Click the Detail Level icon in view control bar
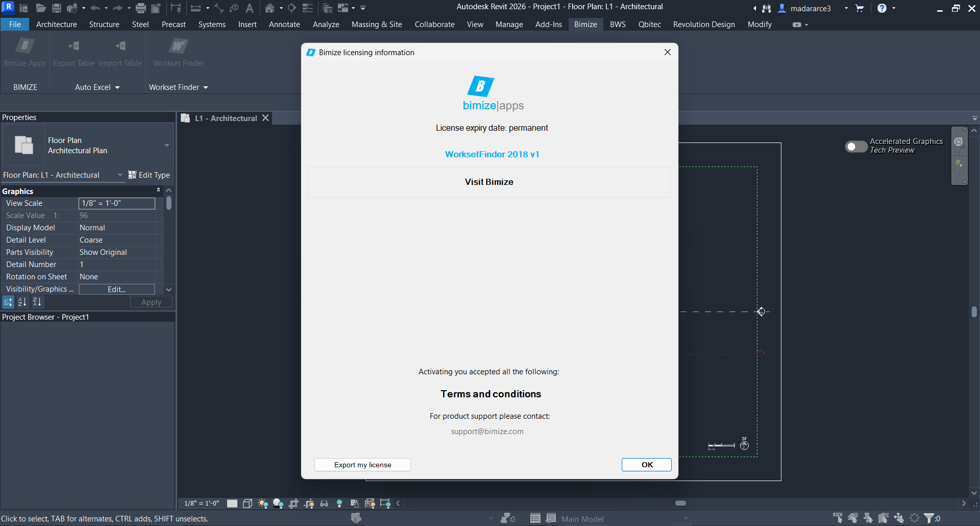 click(x=232, y=504)
